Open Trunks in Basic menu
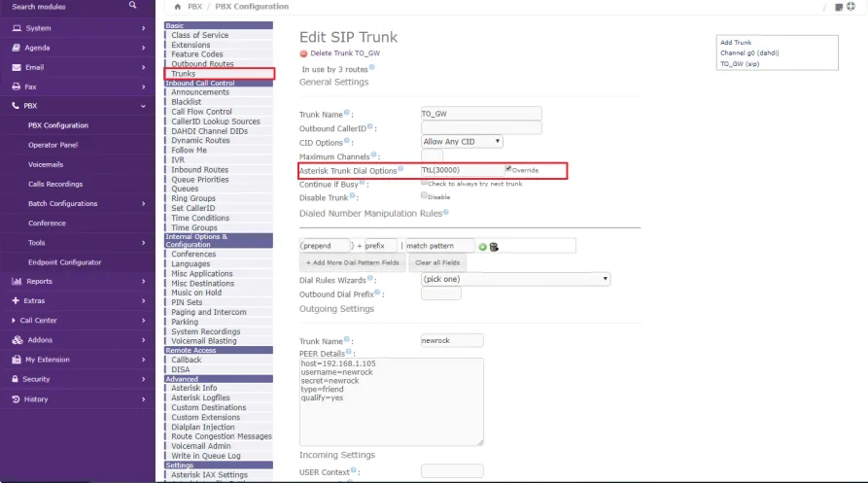 (184, 74)
